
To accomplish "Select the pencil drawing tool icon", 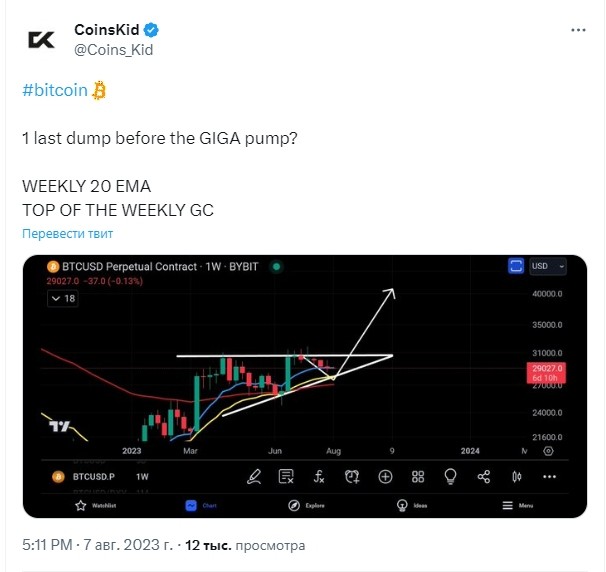I will point(254,477).
